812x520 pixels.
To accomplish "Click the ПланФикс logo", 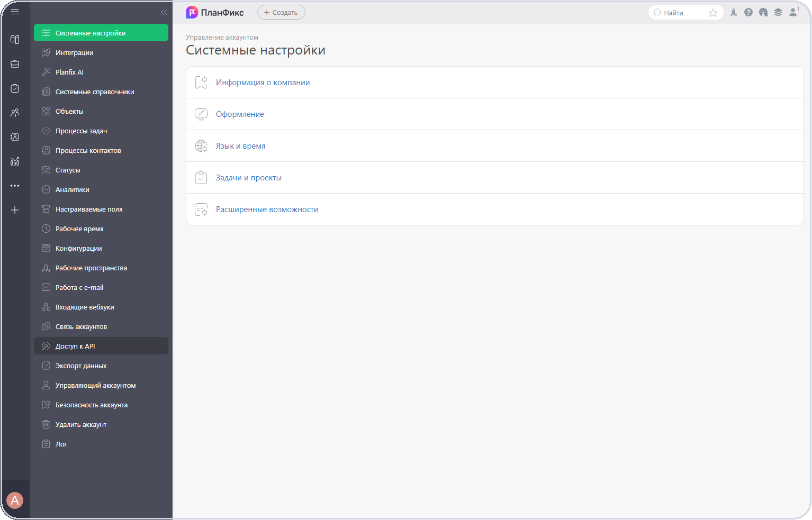I will click(x=215, y=13).
